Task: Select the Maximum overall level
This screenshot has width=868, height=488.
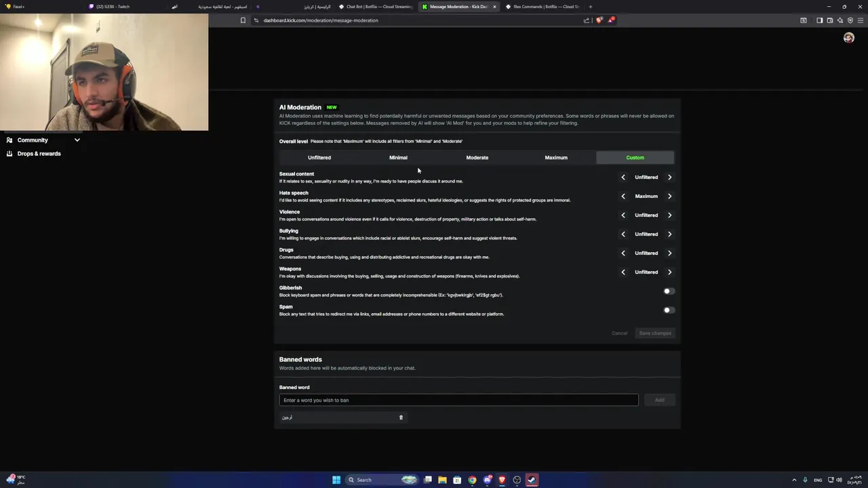Action: 556,158
